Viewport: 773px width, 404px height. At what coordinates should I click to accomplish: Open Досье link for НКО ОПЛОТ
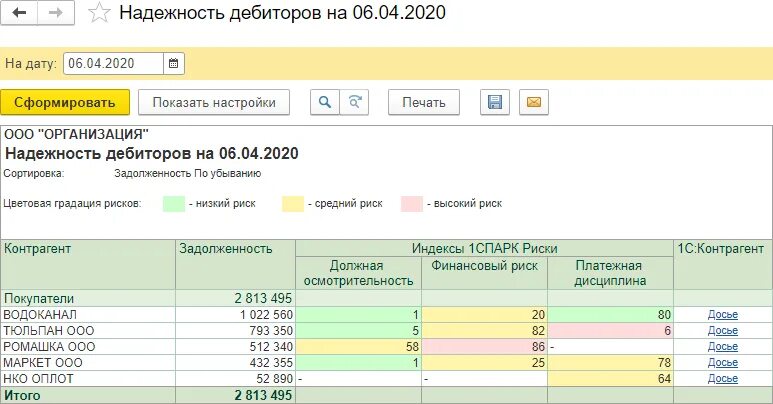[722, 378]
